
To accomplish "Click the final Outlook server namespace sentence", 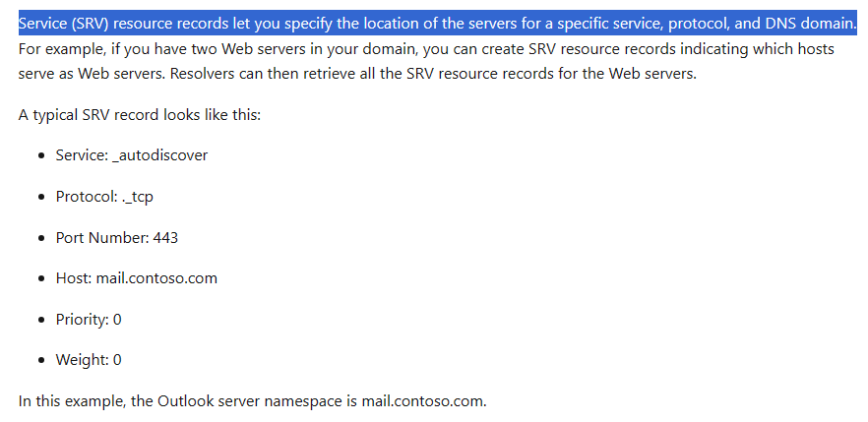I will coord(252,401).
